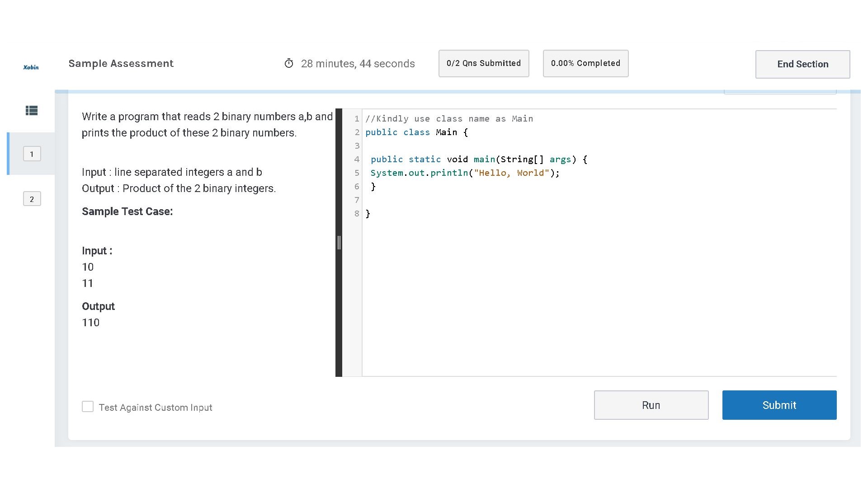
Task: Click the Xobin logo
Action: pyautogui.click(x=31, y=67)
